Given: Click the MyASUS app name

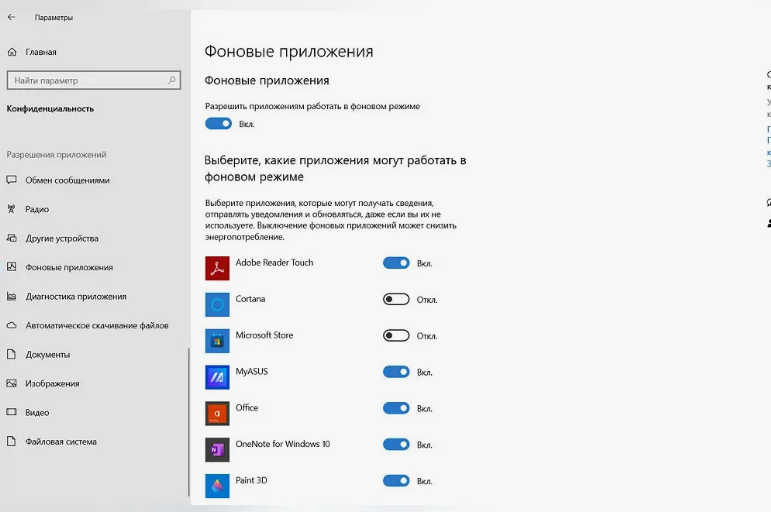Looking at the screenshot, I should 252,371.
